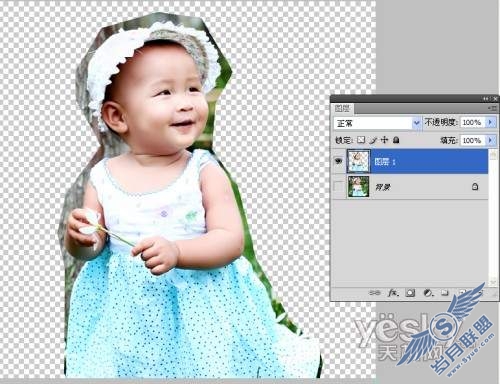The height and width of the screenshot is (384, 500).
Task: Click the 填充 label
Action: coord(449,140)
